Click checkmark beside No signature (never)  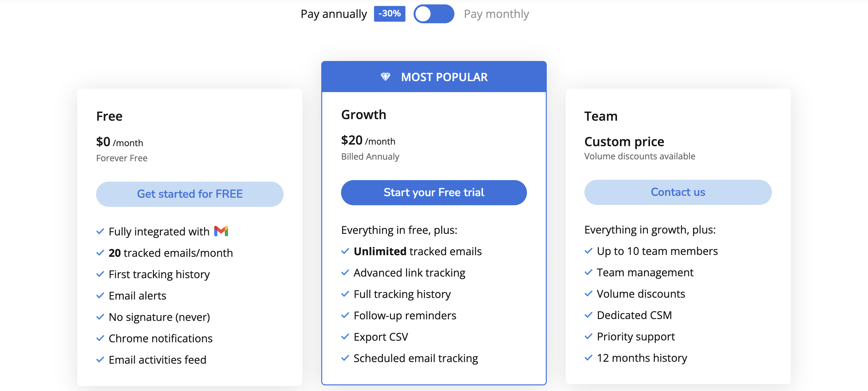100,317
